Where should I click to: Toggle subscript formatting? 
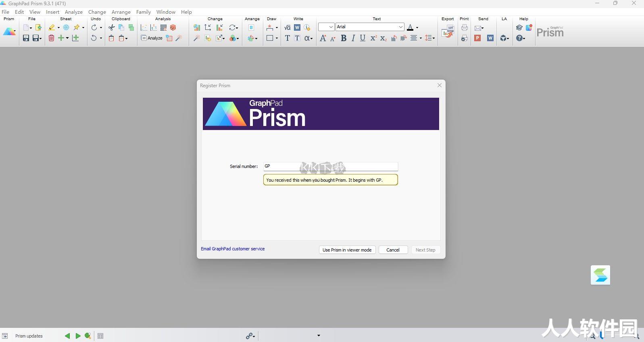point(383,38)
